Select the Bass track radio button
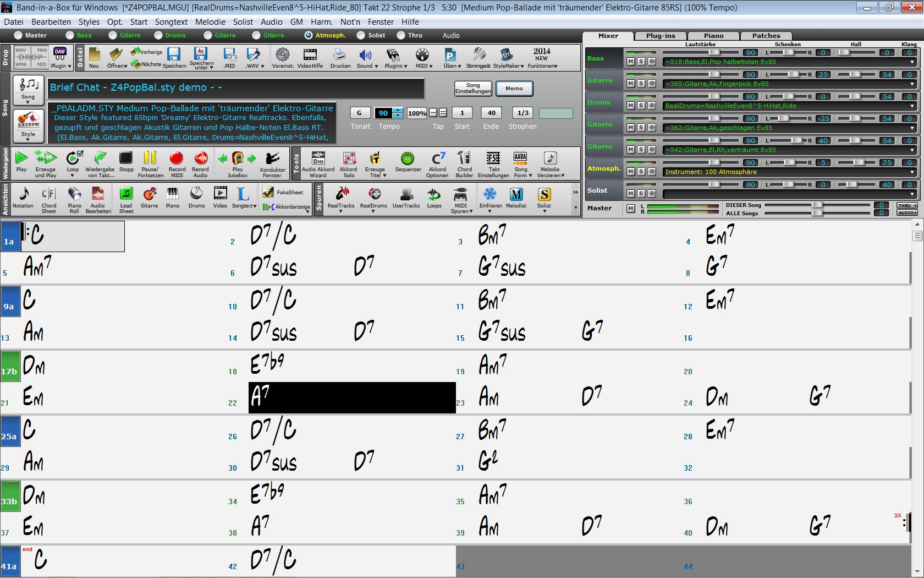This screenshot has height=578, width=924. click(70, 35)
